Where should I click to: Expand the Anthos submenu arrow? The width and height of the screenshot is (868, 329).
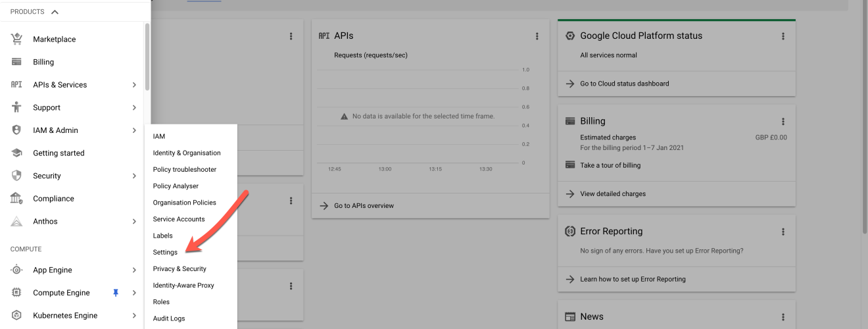134,222
